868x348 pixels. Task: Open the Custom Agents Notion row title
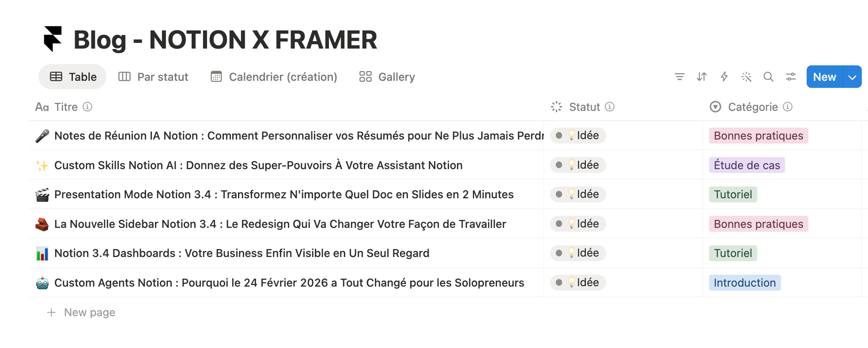(x=289, y=283)
